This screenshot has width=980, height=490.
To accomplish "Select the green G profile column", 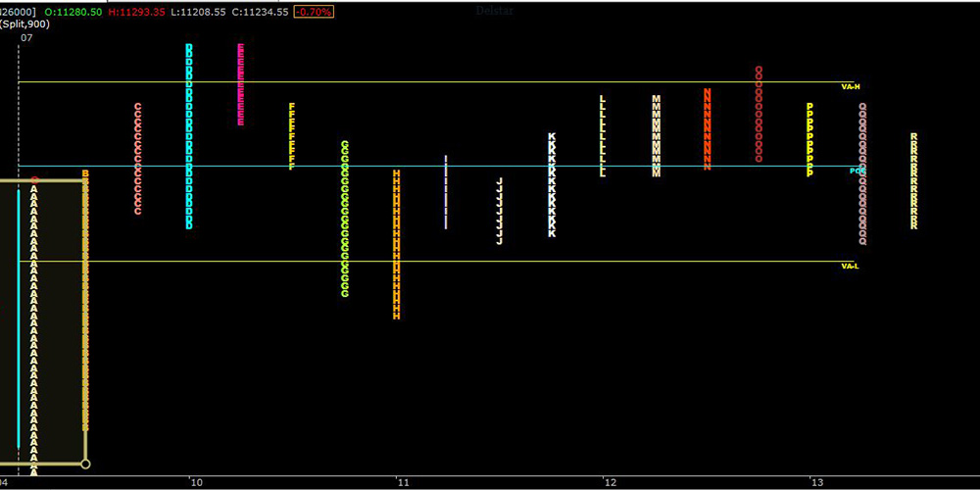I will (344, 219).
